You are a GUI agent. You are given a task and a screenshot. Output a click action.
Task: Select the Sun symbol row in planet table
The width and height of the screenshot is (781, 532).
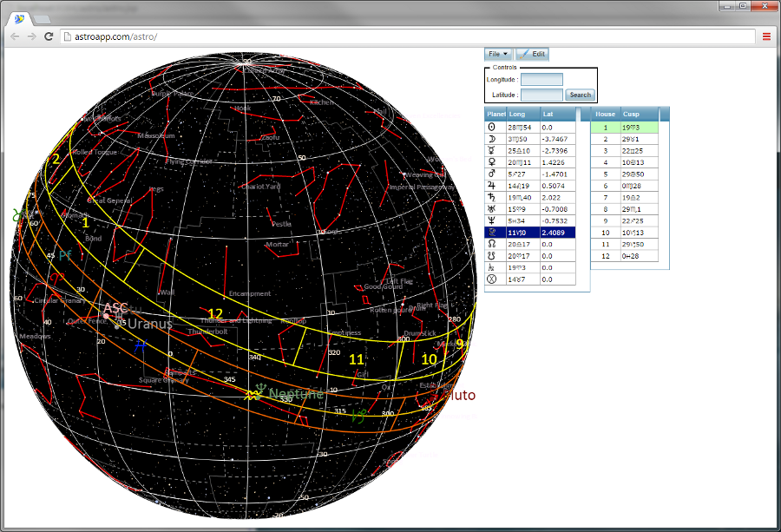[493, 127]
